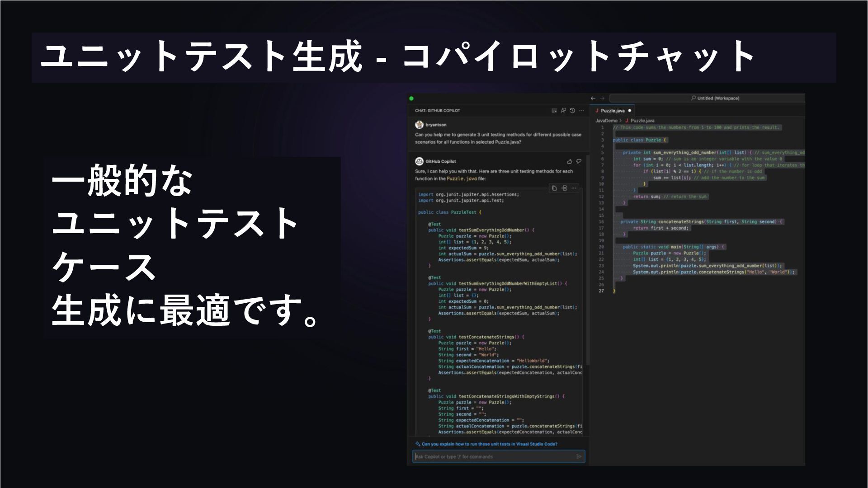Click the unsaved dot on the Puzzle.java tab
Image resolution: width=868 pixels, height=488 pixels.
coord(629,111)
